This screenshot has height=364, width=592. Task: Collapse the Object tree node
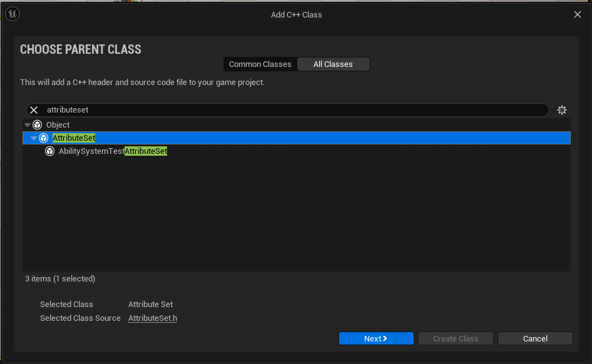coord(27,124)
